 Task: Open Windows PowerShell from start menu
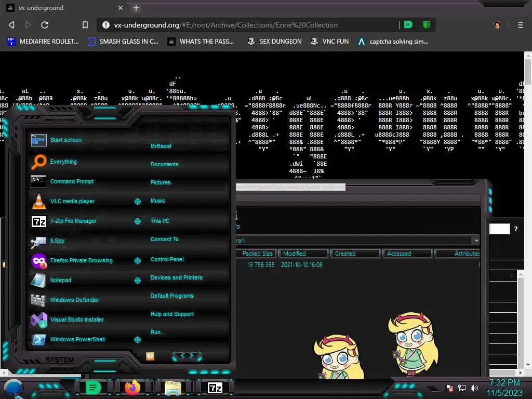click(68, 339)
